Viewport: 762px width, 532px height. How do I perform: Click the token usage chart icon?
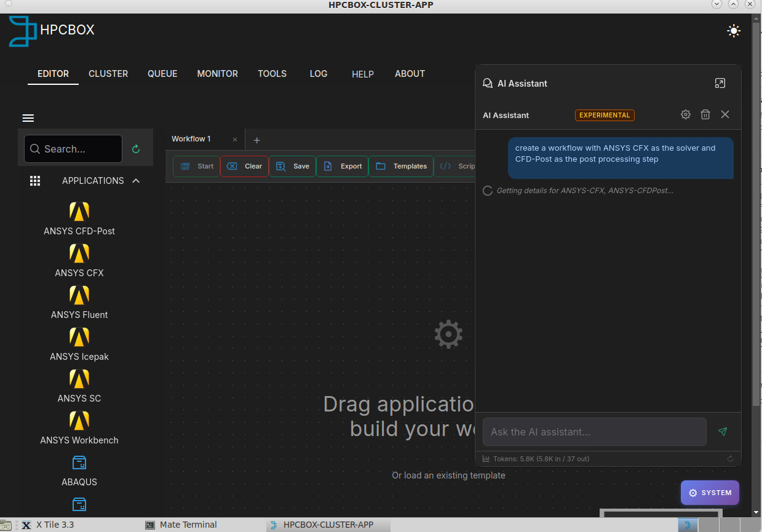point(486,459)
